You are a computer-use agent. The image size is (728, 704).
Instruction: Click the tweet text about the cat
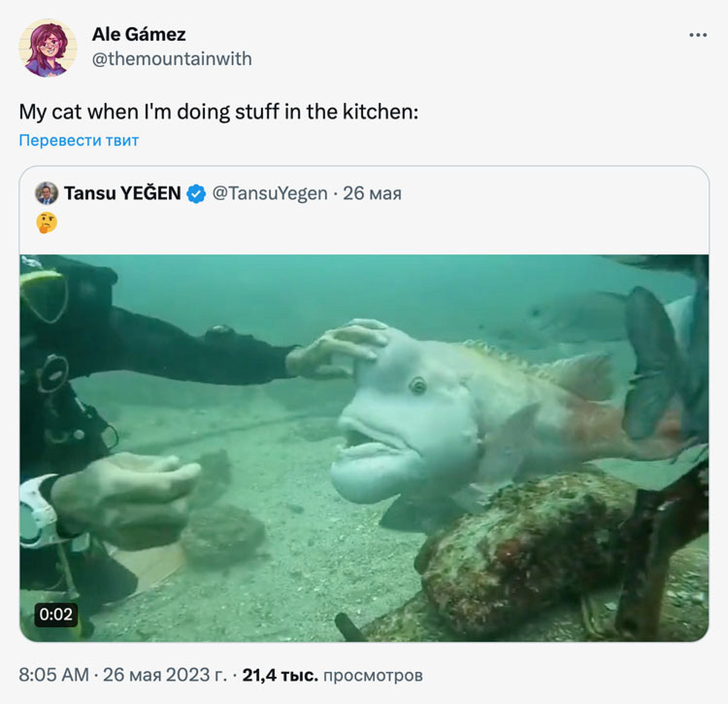pyautogui.click(x=218, y=112)
